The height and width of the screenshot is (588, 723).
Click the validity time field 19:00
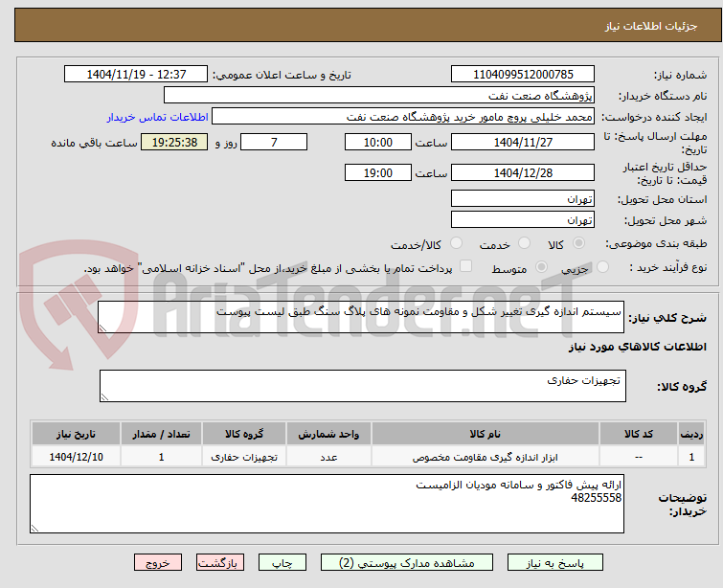(377, 172)
